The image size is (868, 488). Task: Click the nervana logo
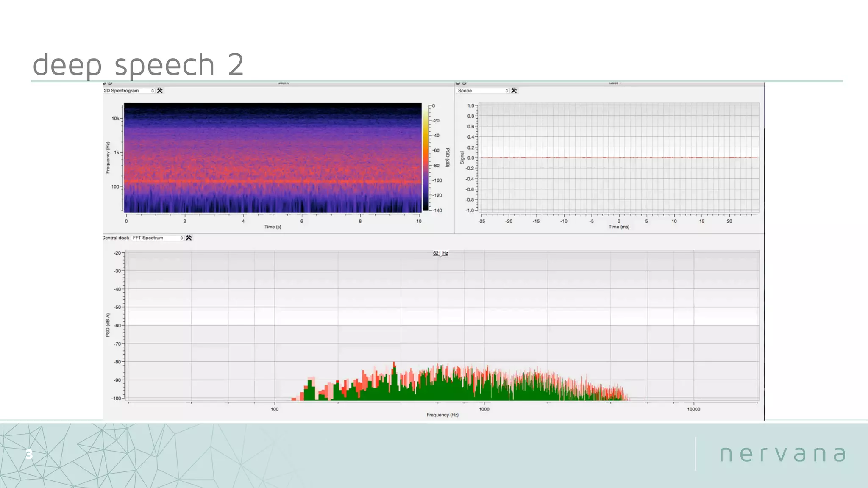(782, 454)
